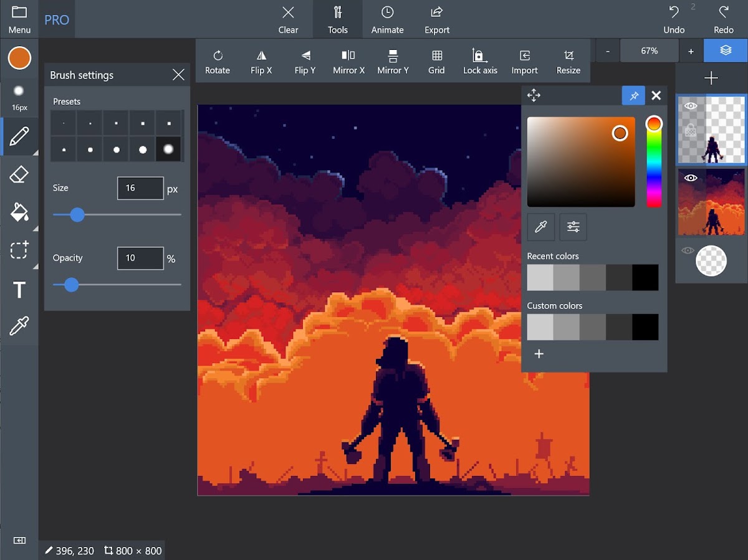This screenshot has height=560, width=748.
Task: Click Undo in the top bar
Action: (x=674, y=19)
